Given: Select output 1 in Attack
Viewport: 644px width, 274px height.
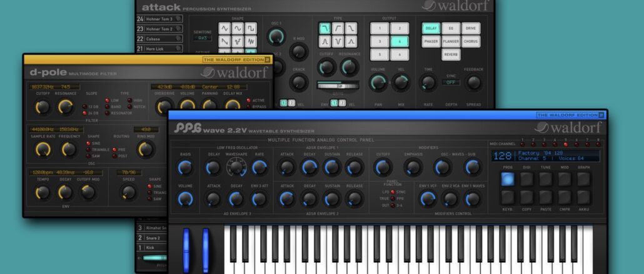Looking at the screenshot, I should coord(380,28).
